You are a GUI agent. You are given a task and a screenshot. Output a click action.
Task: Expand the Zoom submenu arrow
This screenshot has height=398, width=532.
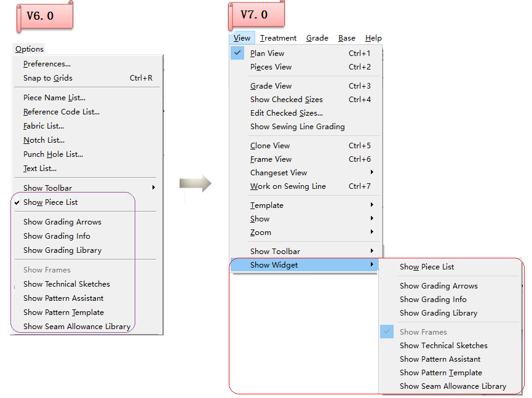coord(371,233)
